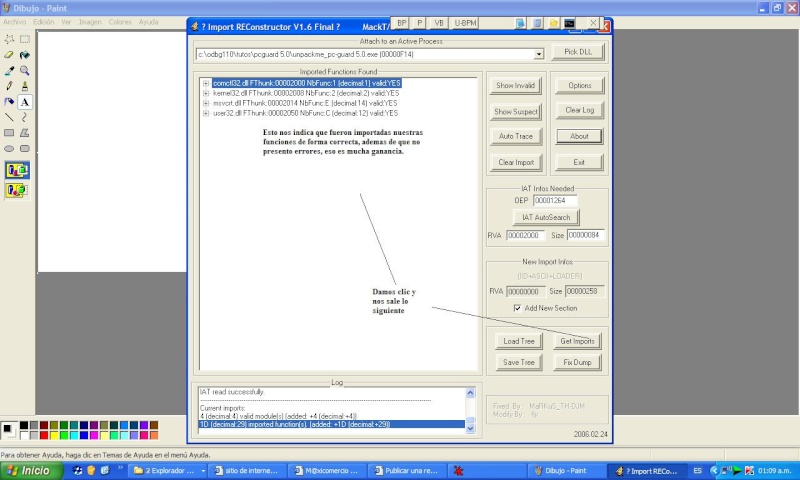The width and height of the screenshot is (800, 480).
Task: Select the Ellipse tool in Paint
Action: [x=9, y=149]
